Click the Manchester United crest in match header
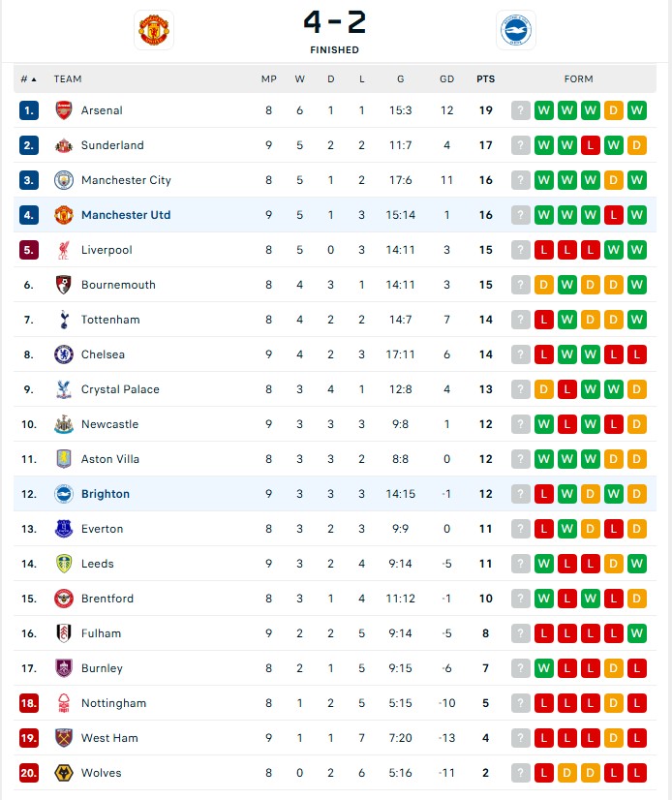Screen dimensions: 672x800 (x=154, y=30)
